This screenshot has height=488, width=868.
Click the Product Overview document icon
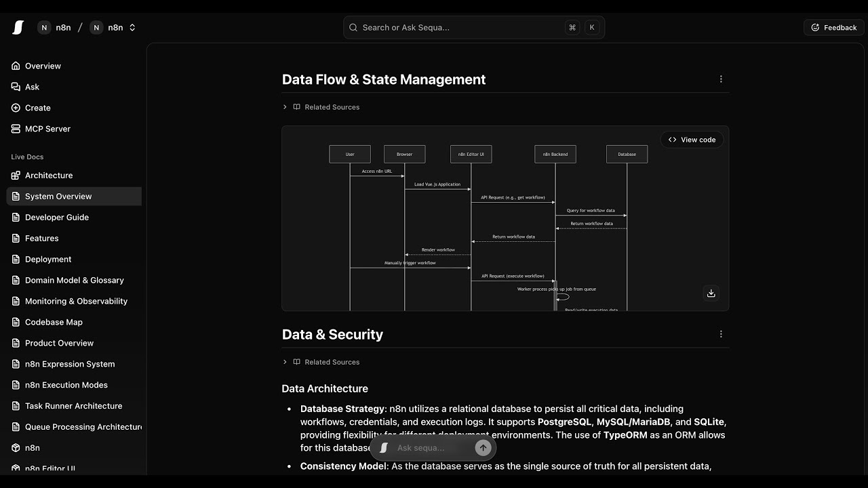point(16,344)
